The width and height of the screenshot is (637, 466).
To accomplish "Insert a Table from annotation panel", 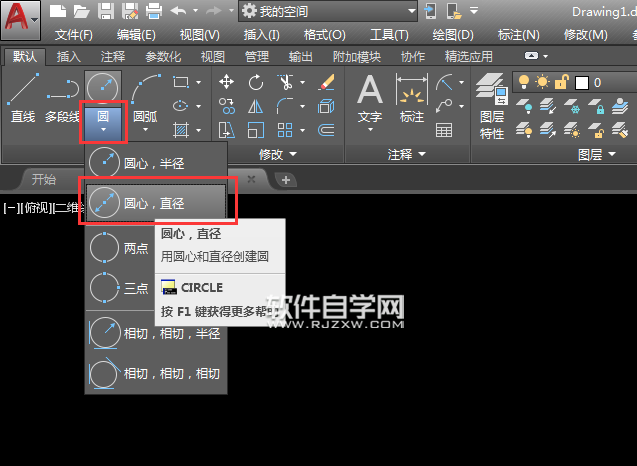I will [x=444, y=130].
